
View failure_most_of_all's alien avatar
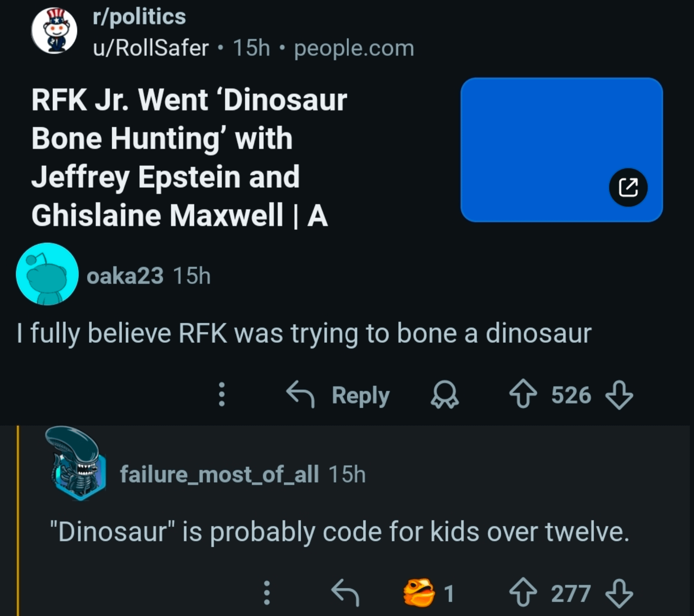[x=76, y=464]
